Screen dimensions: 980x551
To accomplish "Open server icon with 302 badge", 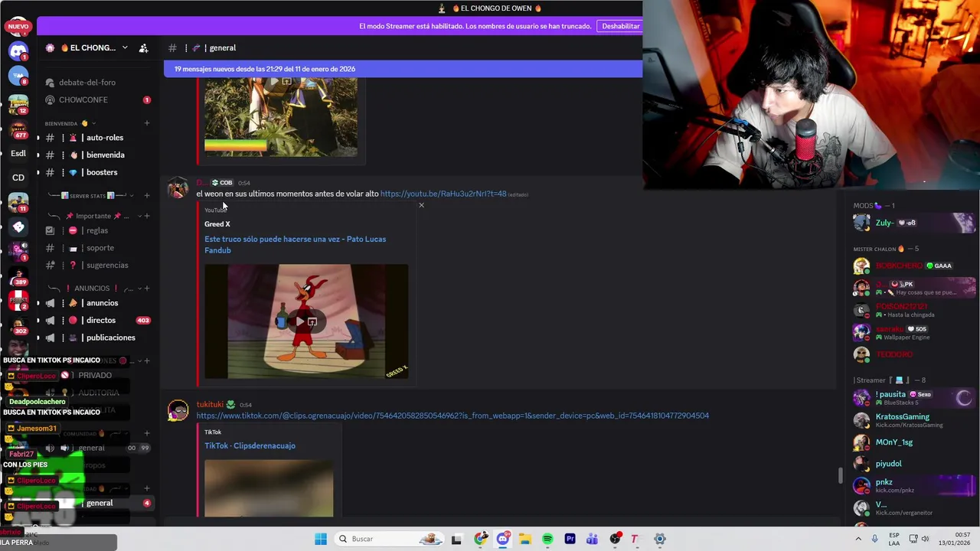I will pyautogui.click(x=18, y=325).
